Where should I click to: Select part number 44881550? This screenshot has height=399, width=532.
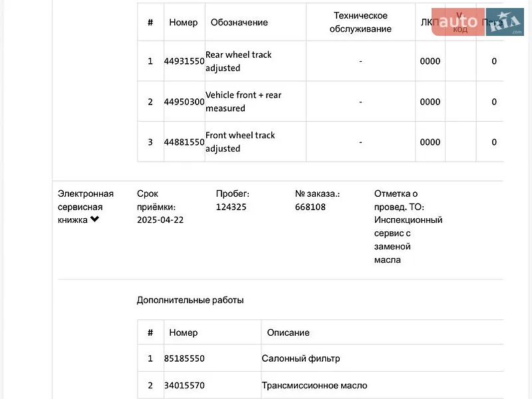click(184, 142)
